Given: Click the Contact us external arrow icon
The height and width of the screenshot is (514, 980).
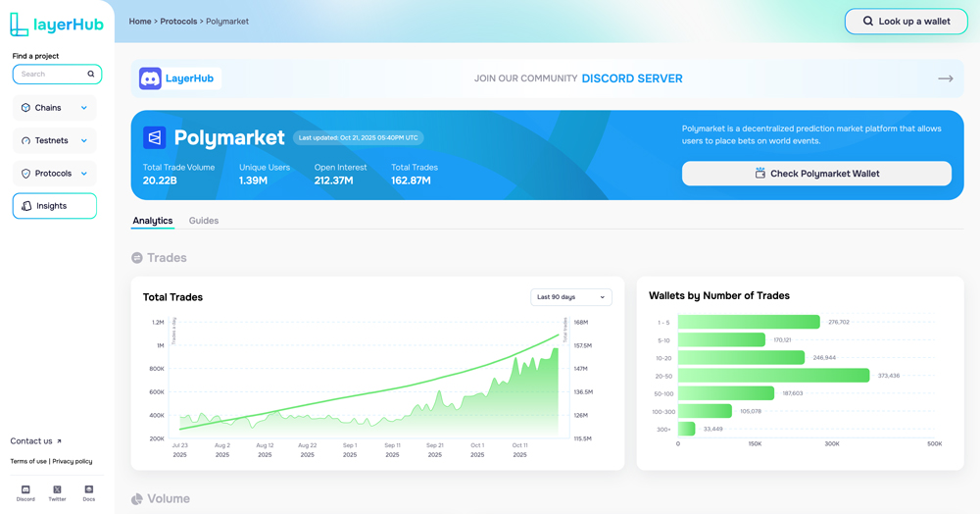Looking at the screenshot, I should [x=60, y=440].
